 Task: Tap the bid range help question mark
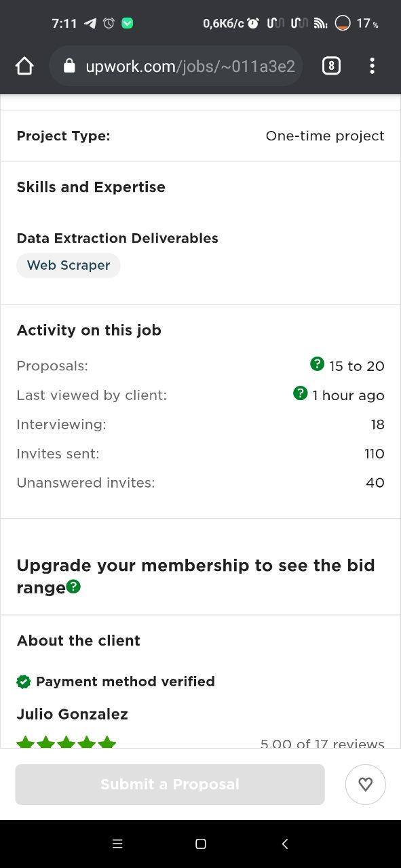(73, 587)
